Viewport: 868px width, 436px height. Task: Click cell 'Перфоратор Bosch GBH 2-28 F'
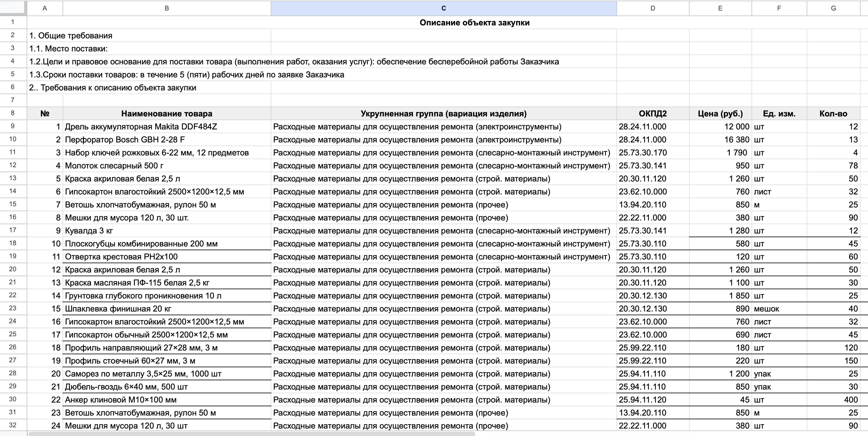(167, 139)
